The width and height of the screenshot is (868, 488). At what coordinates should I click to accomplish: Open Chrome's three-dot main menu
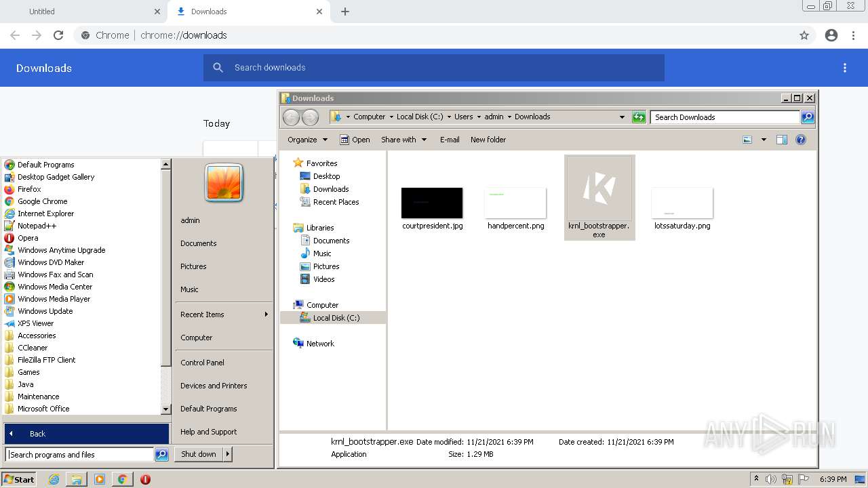point(854,35)
